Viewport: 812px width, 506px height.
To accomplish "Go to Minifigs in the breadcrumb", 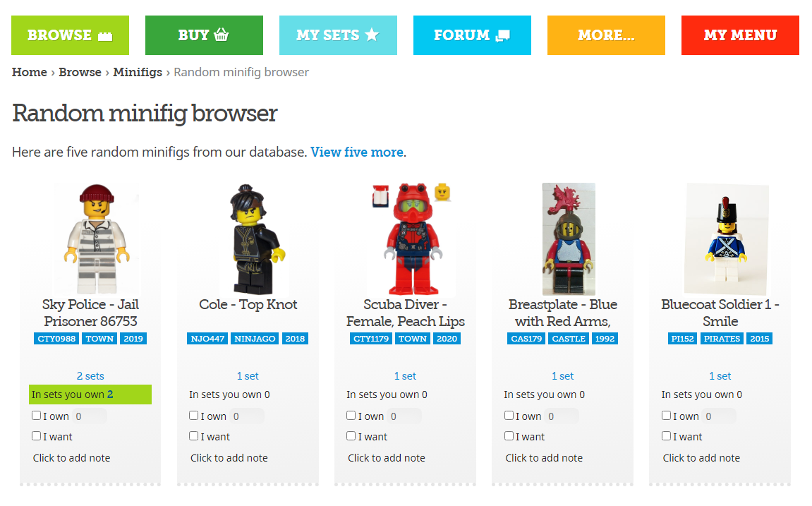I will [x=138, y=72].
